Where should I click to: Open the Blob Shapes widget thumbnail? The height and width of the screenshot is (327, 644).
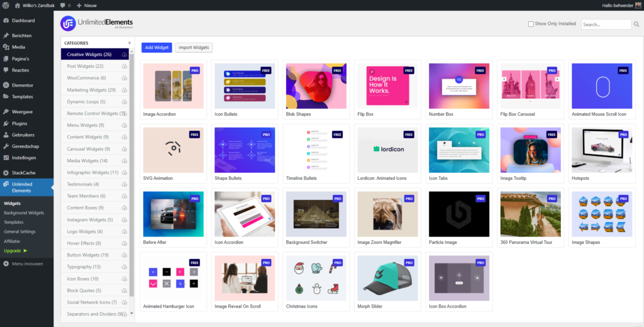(x=316, y=86)
